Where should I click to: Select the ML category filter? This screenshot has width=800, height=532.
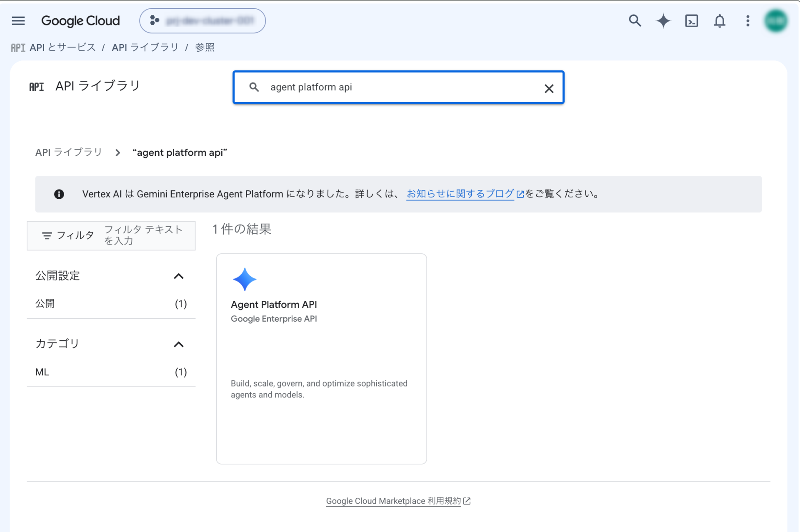point(111,372)
